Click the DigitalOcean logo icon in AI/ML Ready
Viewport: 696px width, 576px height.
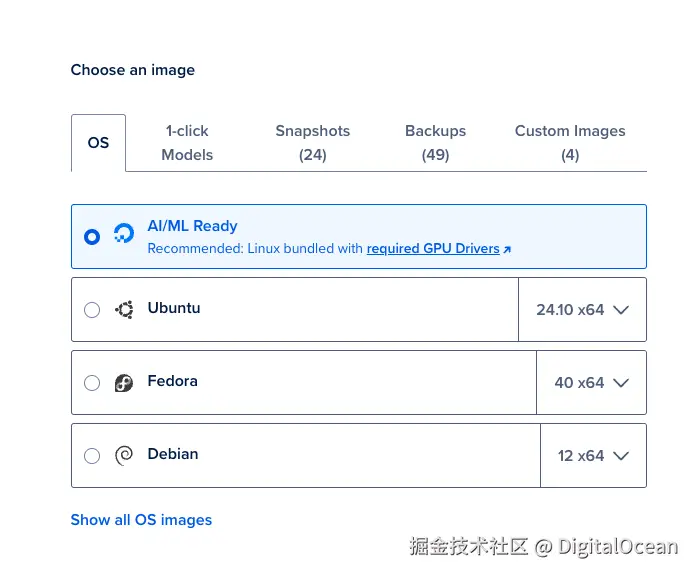tap(124, 236)
